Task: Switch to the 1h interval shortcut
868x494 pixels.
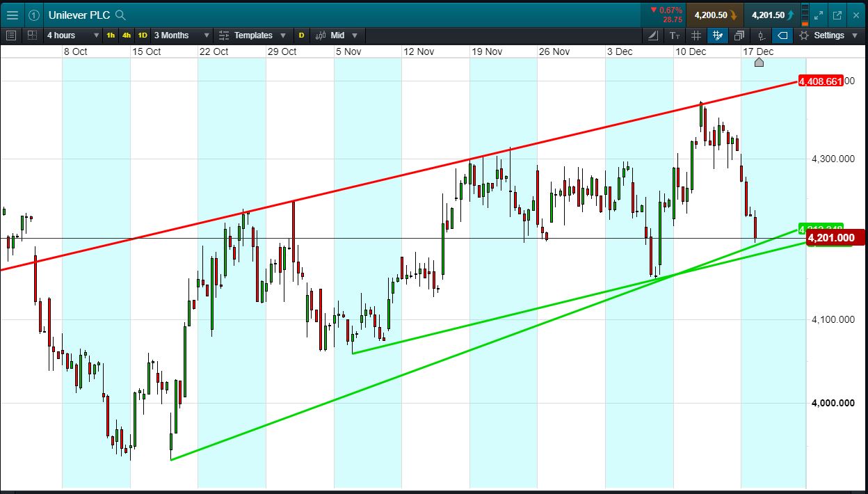Action: [111, 35]
